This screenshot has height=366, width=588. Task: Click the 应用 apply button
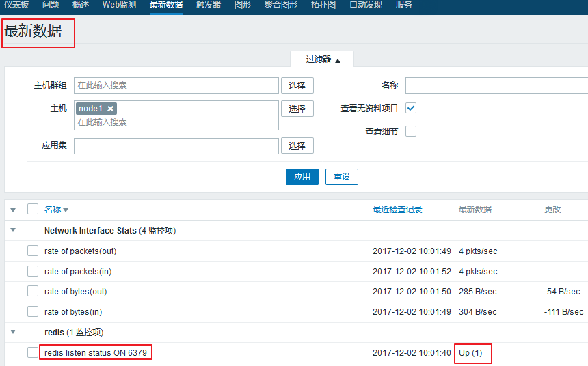302,177
